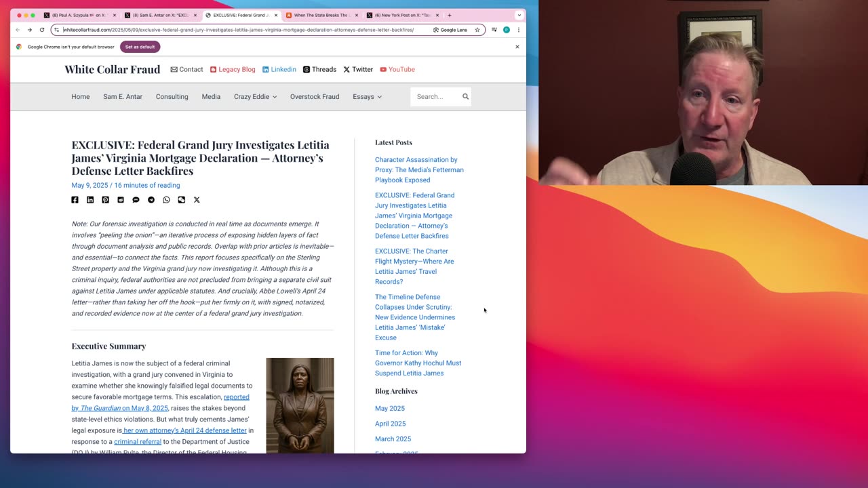The image size is (868, 488).
Task: Open the Home nav item
Action: point(81,97)
